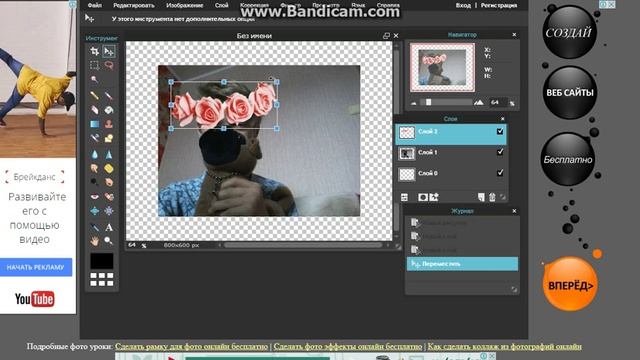
Task: Select the Smudge finger tool
Action: coord(95,168)
